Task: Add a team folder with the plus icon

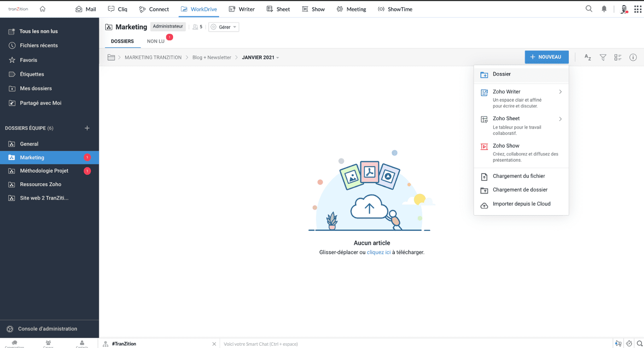Action: [87, 128]
